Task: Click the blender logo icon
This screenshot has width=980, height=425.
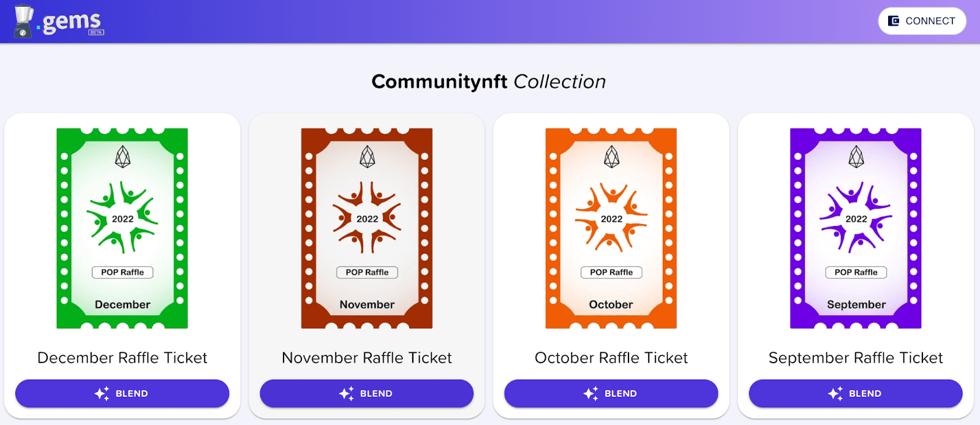Action: point(23,21)
